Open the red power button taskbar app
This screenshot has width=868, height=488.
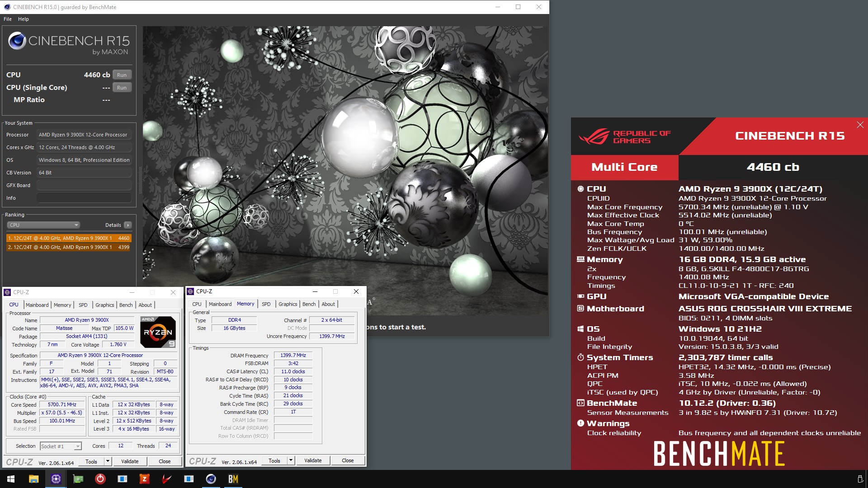point(100,479)
